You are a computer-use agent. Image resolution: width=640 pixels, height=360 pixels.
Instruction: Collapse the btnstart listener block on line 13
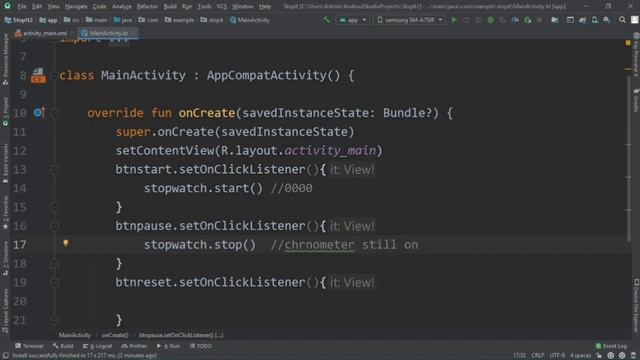54,169
